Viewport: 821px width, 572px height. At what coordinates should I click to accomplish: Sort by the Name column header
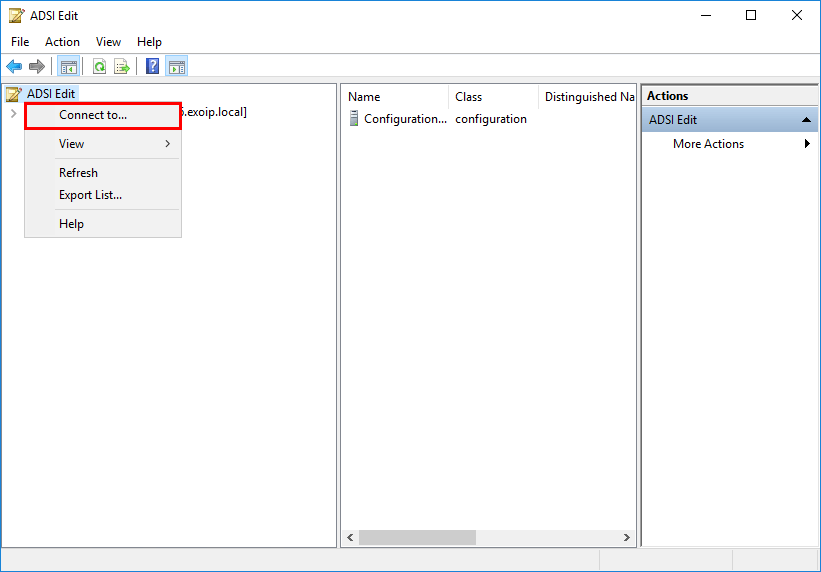pos(396,97)
